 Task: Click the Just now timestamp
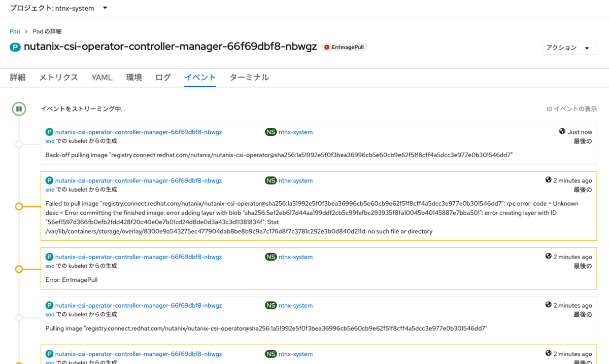pyautogui.click(x=580, y=132)
